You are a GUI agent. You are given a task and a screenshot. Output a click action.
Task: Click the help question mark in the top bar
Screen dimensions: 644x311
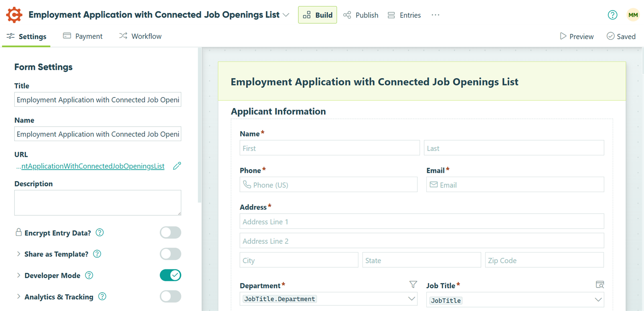point(613,15)
